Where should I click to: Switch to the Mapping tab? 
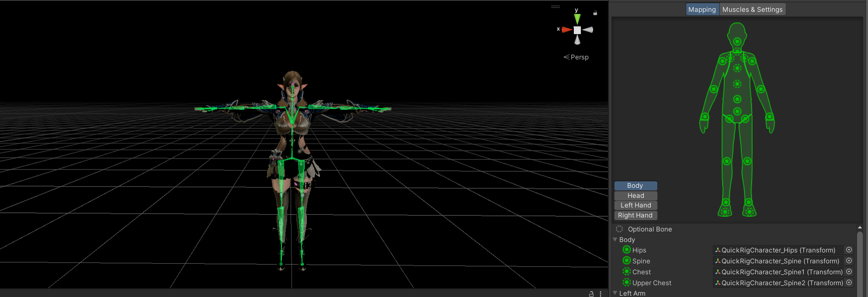702,10
